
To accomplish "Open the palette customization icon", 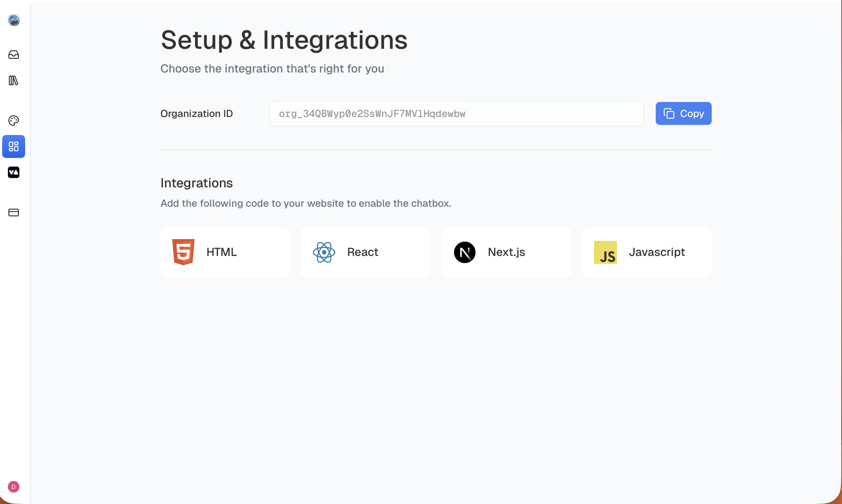I will coord(14,121).
